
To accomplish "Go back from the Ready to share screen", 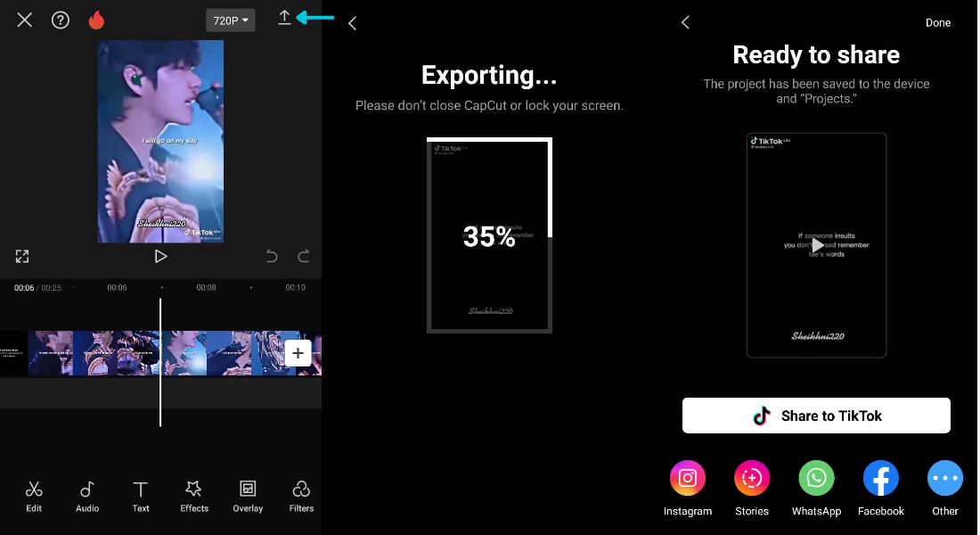I will 686,22.
